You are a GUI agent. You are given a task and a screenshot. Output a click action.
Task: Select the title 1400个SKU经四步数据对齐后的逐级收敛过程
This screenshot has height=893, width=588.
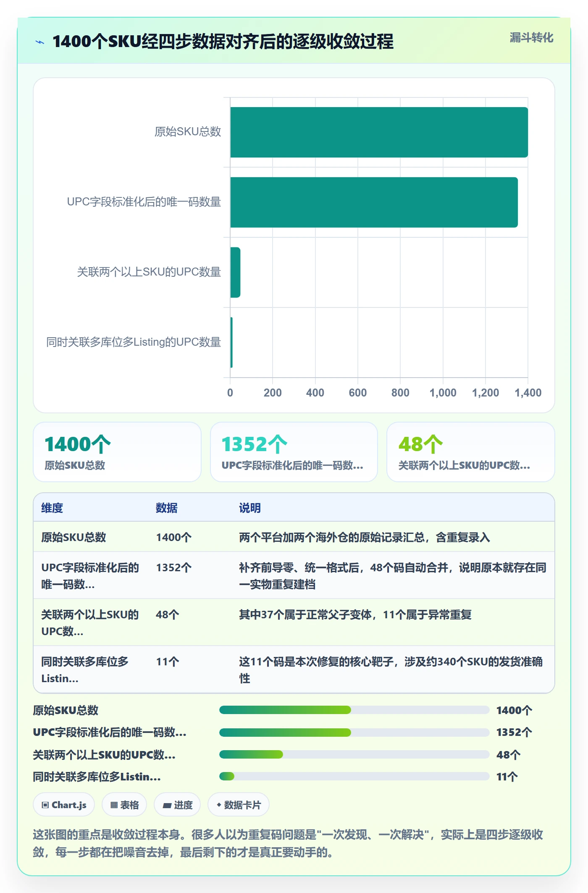pos(223,42)
